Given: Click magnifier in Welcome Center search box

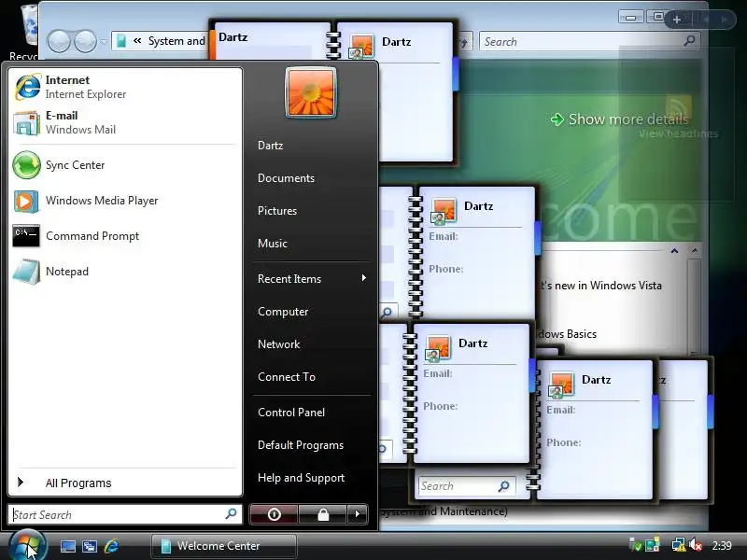Looking at the screenshot, I should 689,41.
